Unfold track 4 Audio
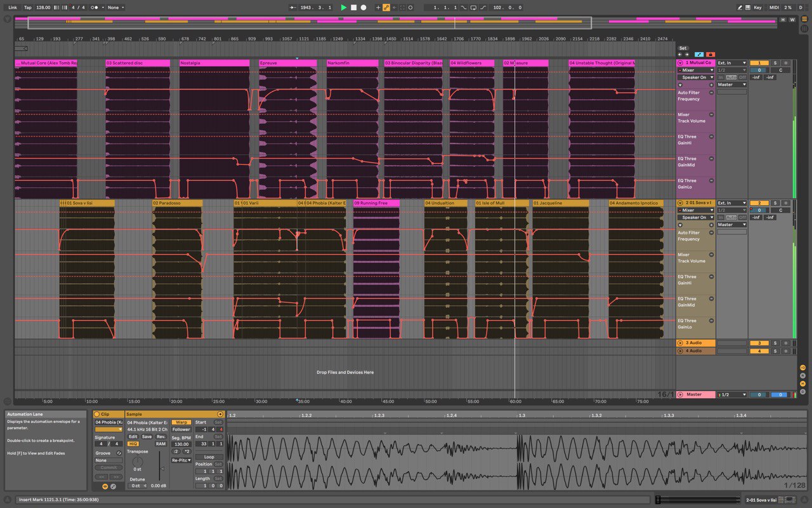 pyautogui.click(x=681, y=351)
